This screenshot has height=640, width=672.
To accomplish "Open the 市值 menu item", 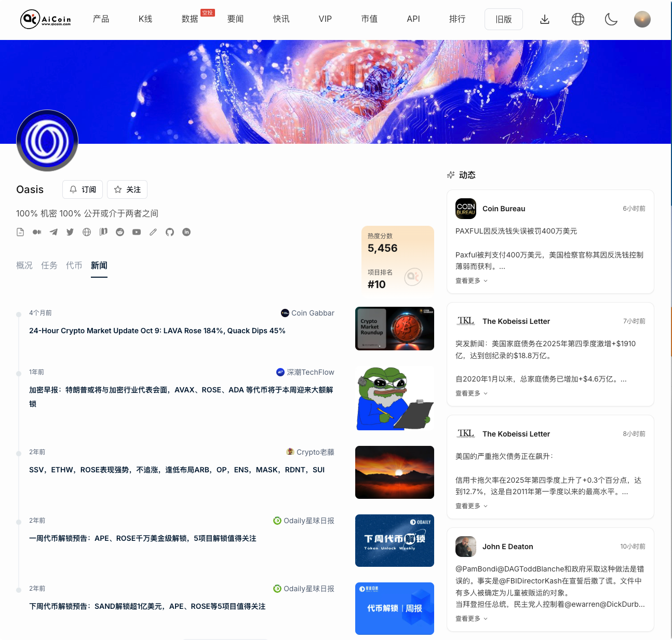I will 369,19.
